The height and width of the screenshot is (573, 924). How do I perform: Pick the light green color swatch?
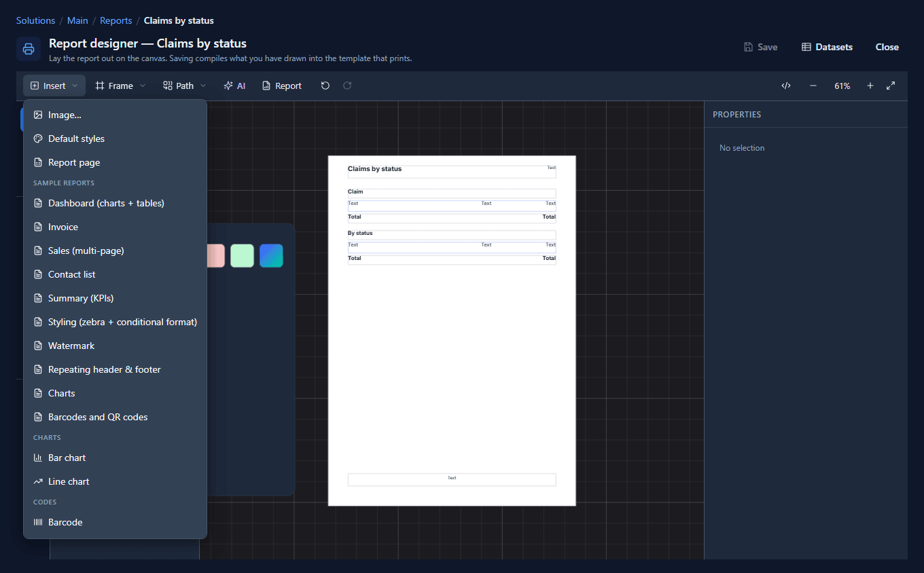(242, 256)
